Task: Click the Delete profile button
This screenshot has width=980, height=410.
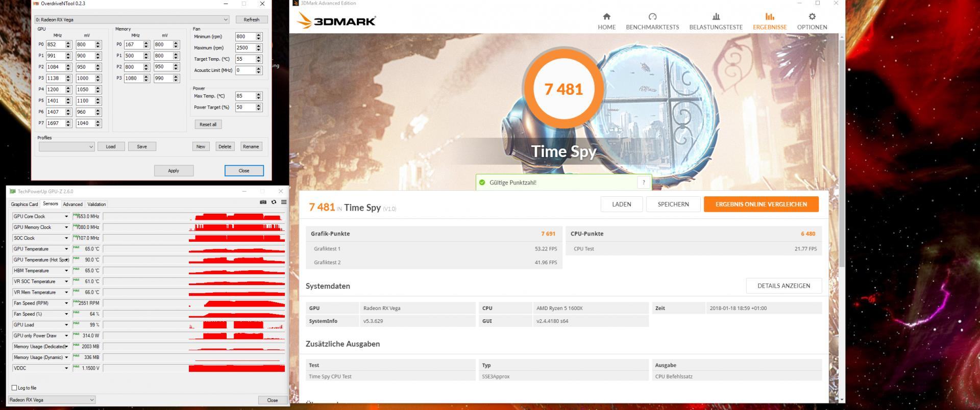Action: coord(225,146)
